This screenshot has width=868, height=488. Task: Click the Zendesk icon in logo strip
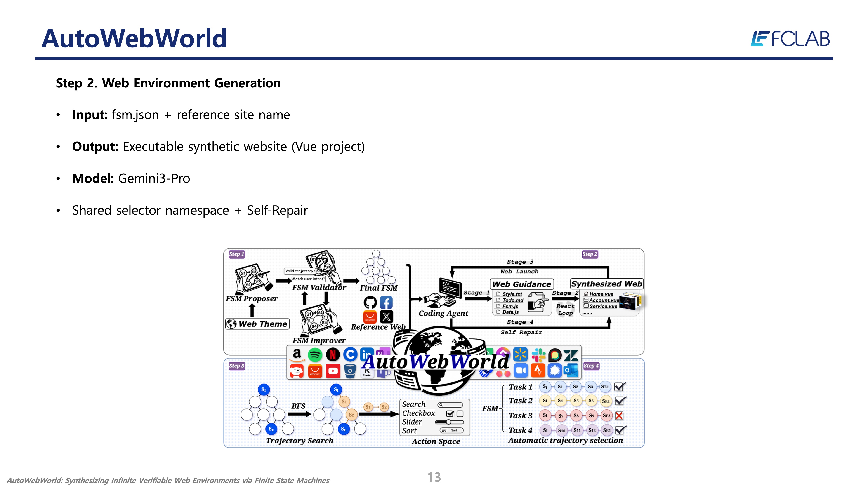[x=571, y=355]
